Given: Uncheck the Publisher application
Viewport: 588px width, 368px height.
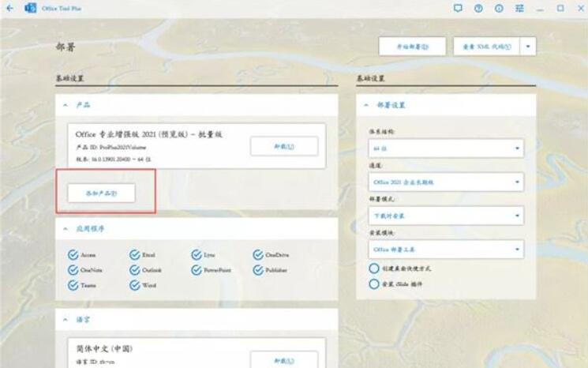Looking at the screenshot, I should click(258, 270).
